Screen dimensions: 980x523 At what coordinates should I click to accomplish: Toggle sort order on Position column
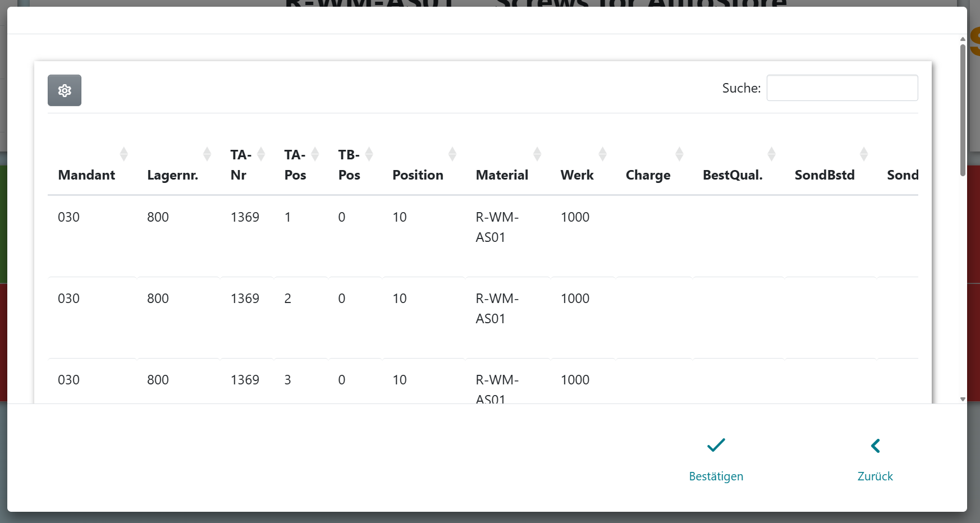[x=452, y=154]
